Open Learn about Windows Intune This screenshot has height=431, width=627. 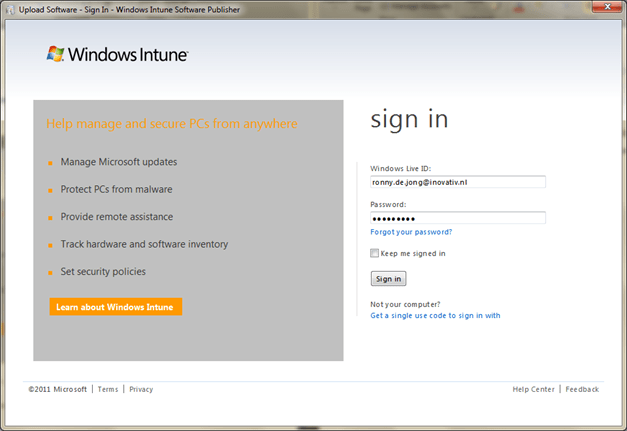coord(115,306)
